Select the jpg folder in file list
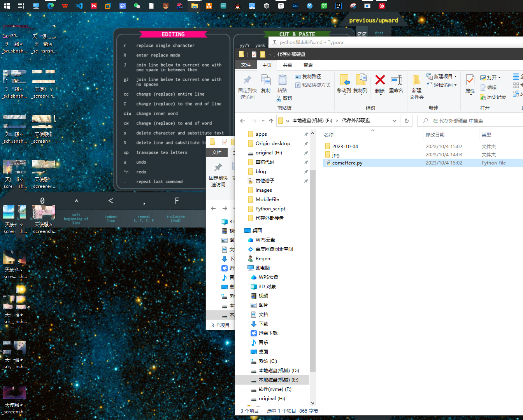523x420 pixels. tap(336, 155)
